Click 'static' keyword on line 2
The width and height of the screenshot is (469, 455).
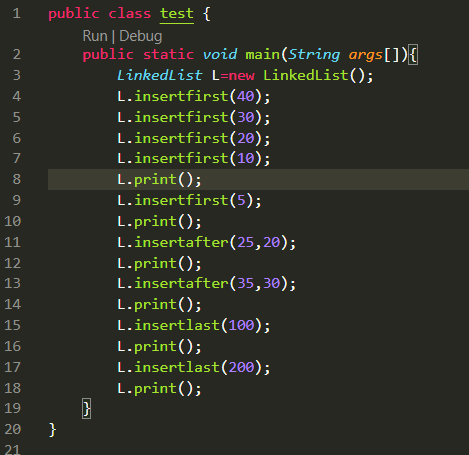169,54
